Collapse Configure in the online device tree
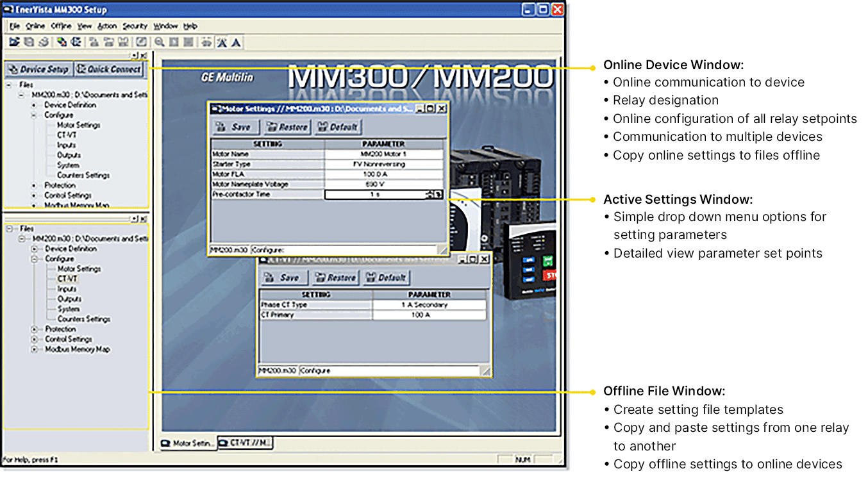The height and width of the screenshot is (478, 868). [x=34, y=115]
